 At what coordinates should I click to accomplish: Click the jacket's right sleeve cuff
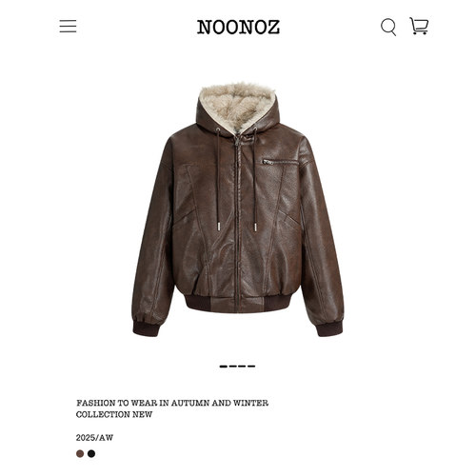(x=329, y=328)
